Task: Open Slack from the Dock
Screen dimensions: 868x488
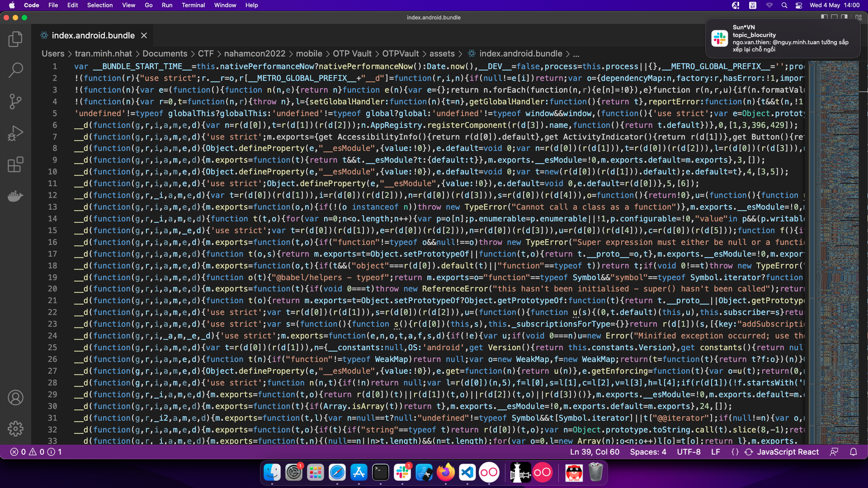Action: pyautogui.click(x=402, y=472)
